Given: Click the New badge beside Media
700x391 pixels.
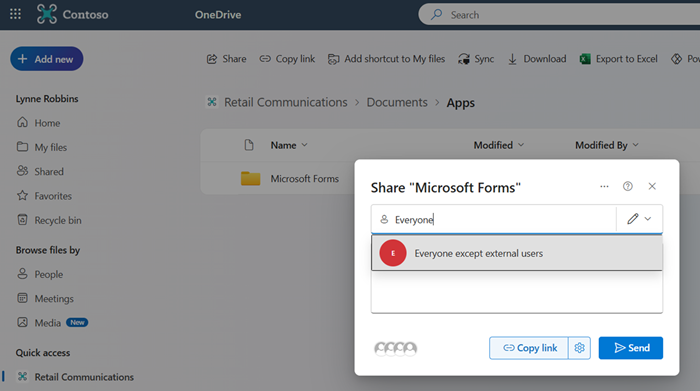Looking at the screenshot, I should coord(77,322).
